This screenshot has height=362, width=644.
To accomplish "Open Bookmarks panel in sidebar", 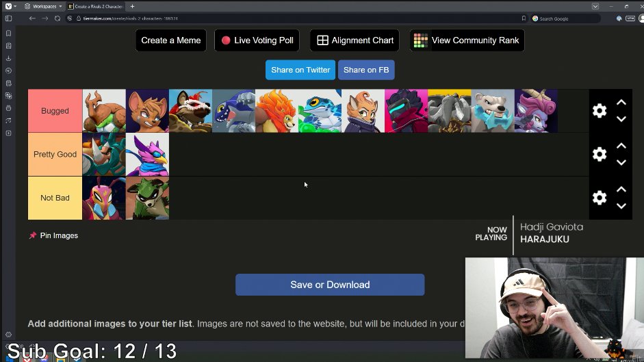I will [9, 34].
